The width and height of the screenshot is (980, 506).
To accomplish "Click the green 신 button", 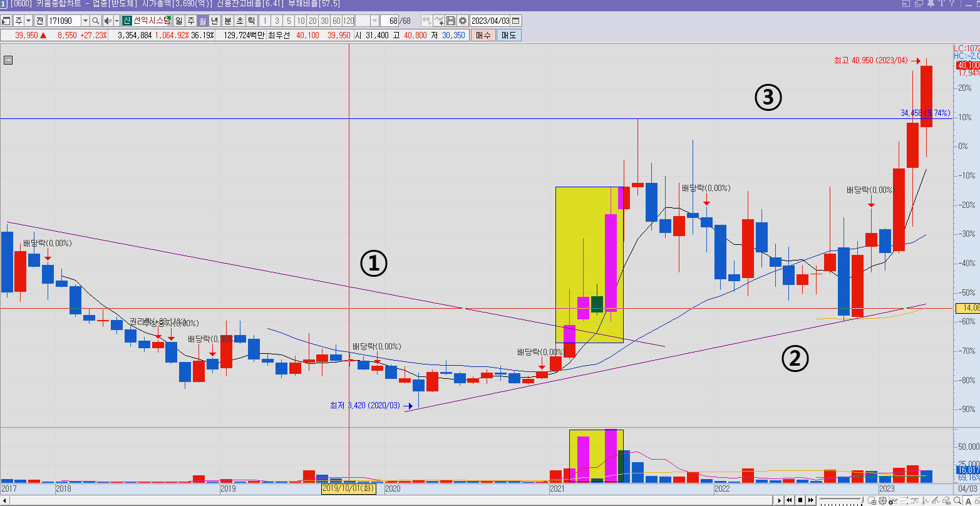I will (x=127, y=21).
